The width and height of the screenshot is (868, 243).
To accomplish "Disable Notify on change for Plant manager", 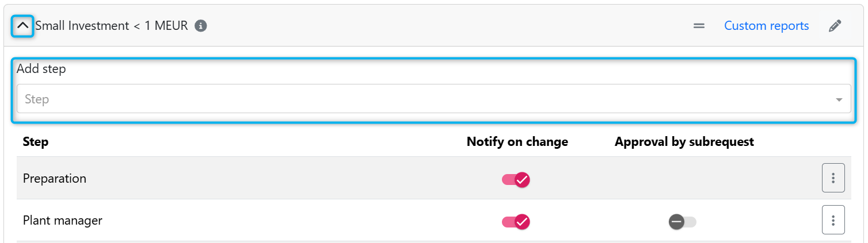I will coord(516,221).
